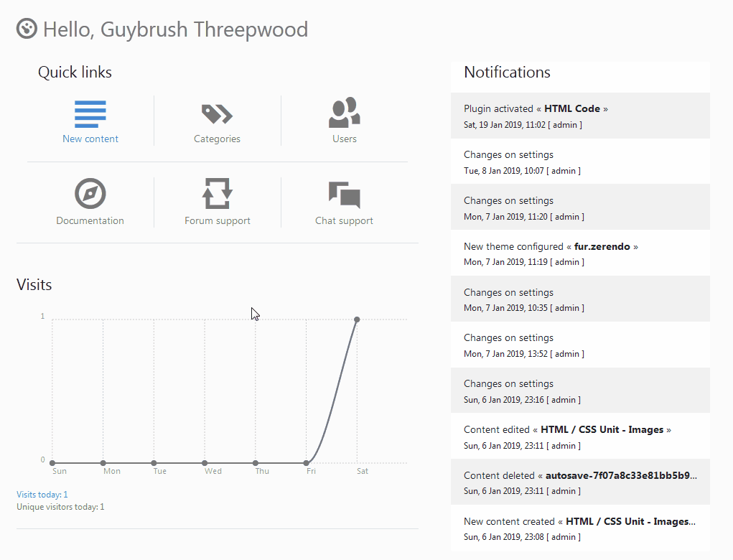Click Changes on settings at 10:35 notification
Viewport: 733px width, 560px height.
580,299
